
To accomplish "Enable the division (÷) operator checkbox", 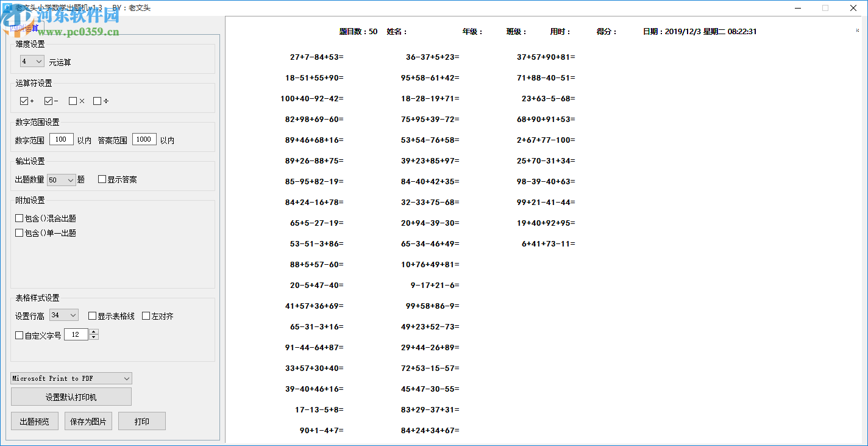I will (x=97, y=101).
